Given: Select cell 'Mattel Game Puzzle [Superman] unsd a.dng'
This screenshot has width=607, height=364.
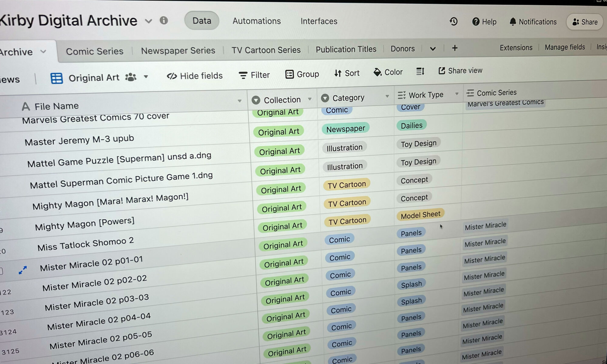Looking at the screenshot, I should [x=119, y=160].
